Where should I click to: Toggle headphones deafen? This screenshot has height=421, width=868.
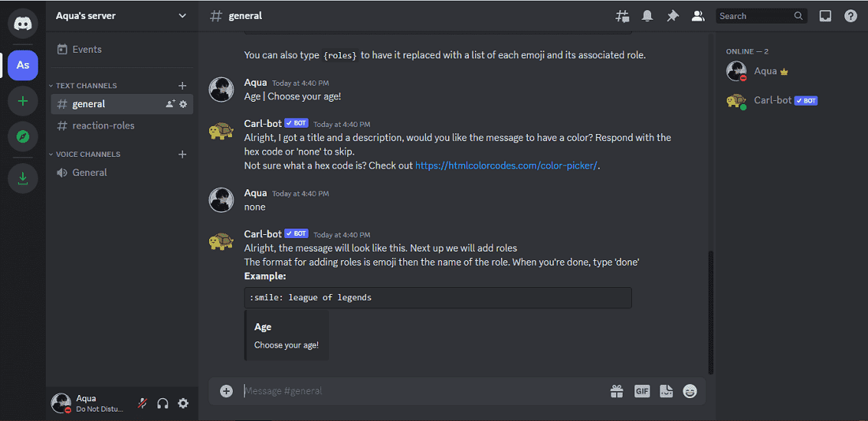163,404
